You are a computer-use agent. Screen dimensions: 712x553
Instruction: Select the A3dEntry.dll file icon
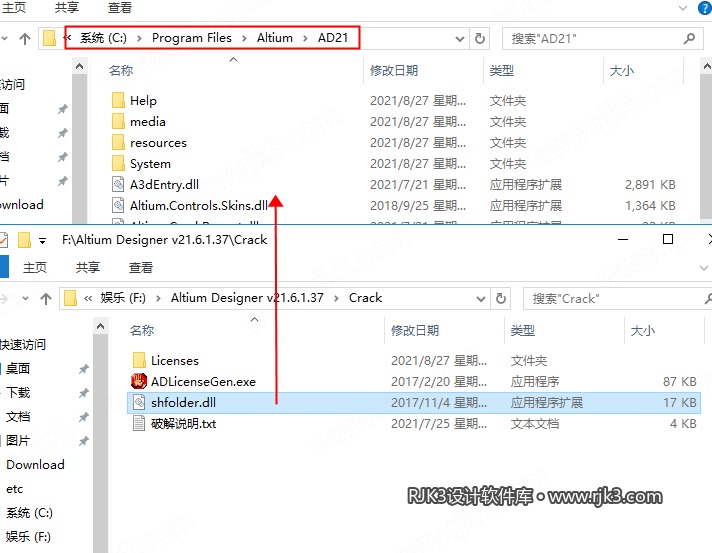coord(118,184)
